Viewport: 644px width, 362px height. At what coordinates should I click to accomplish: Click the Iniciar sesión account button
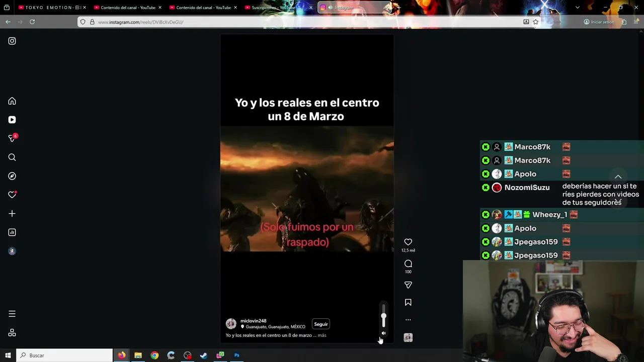click(x=599, y=22)
